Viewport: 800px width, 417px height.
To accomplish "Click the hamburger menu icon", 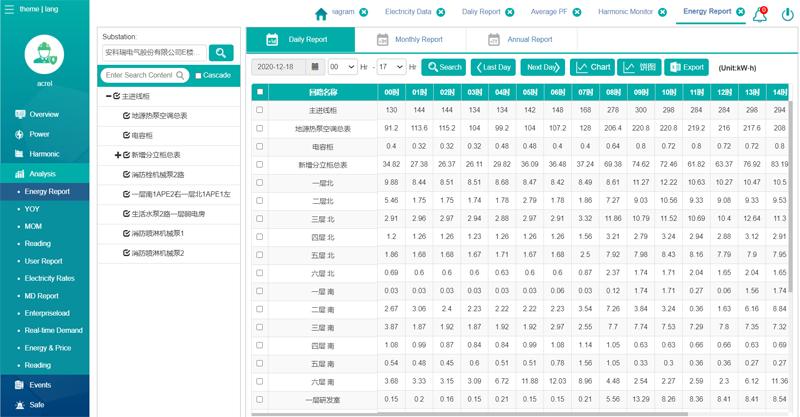I will [9, 9].
